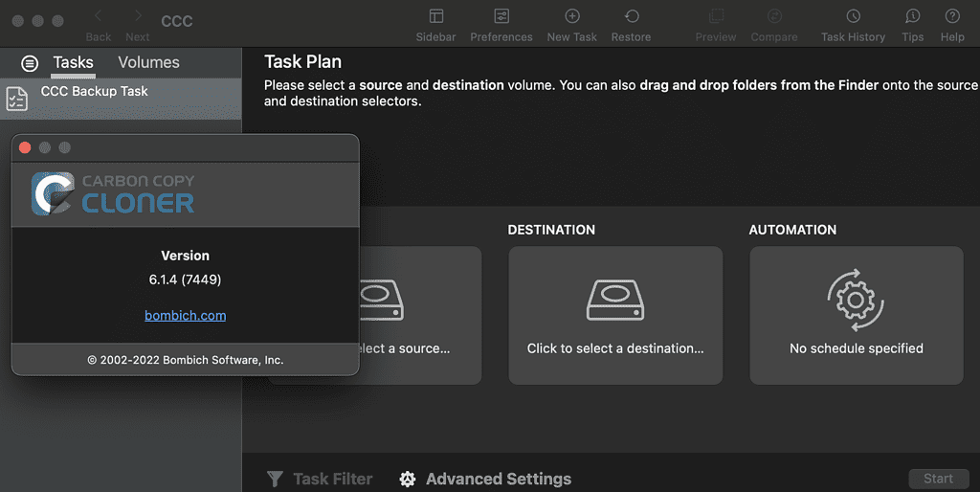
Task: Open the sidebar list menu icon
Action: coord(30,63)
